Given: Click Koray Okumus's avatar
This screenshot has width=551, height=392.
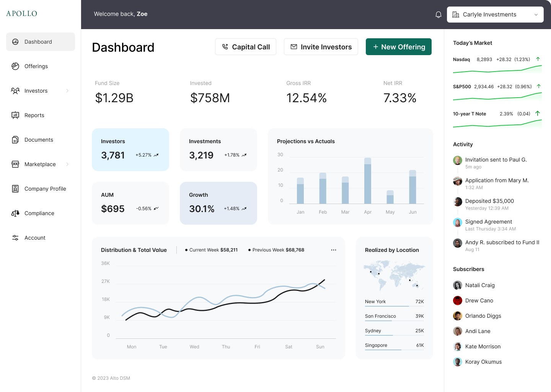Looking at the screenshot, I should click(x=458, y=362).
